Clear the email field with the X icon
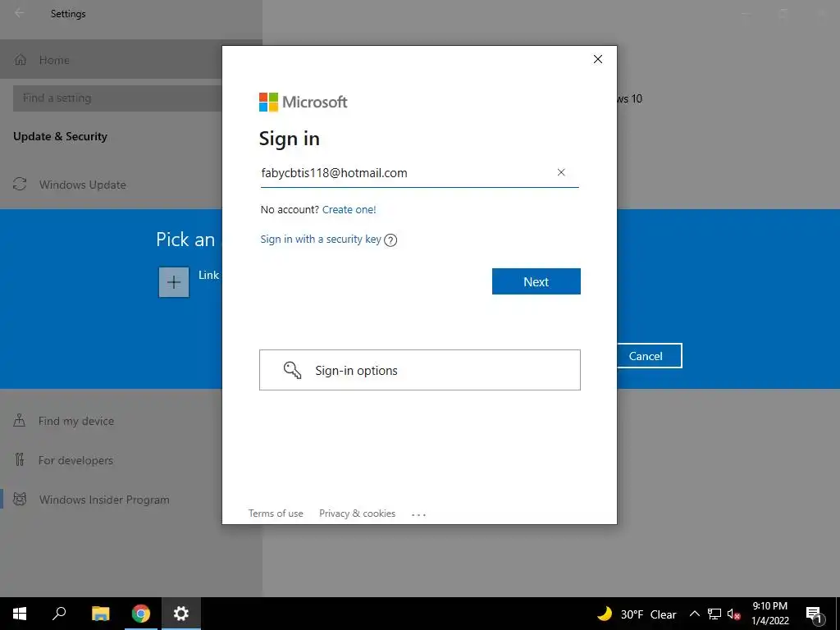 click(x=561, y=172)
